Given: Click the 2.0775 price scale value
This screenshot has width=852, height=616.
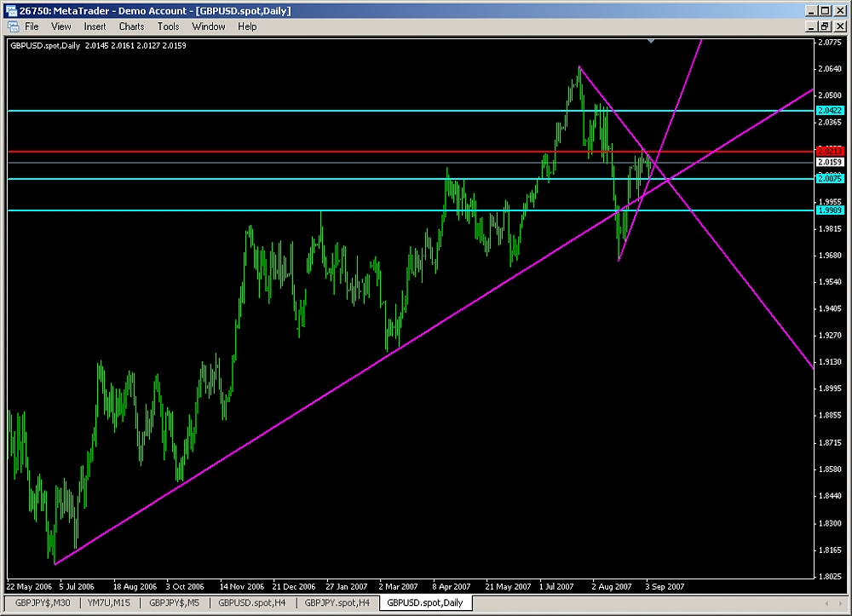Looking at the screenshot, I should pos(830,43).
